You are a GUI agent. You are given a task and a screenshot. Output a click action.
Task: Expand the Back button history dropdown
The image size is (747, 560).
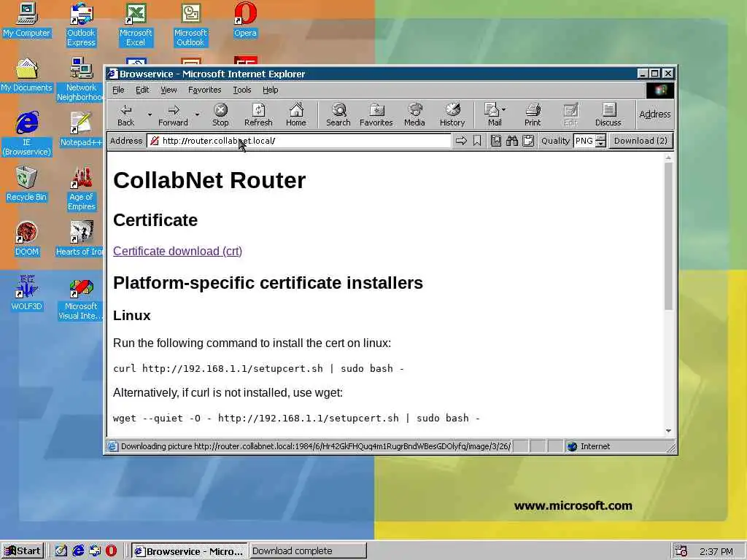150,114
